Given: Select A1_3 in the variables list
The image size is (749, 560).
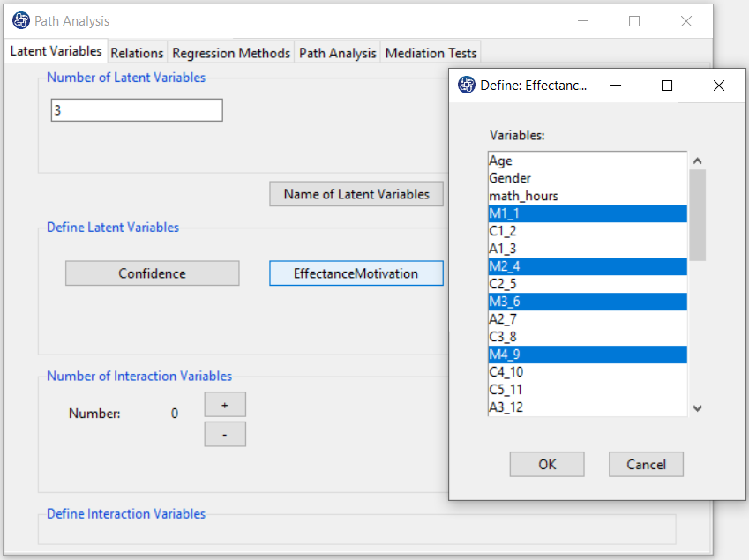Looking at the screenshot, I should coord(588,250).
